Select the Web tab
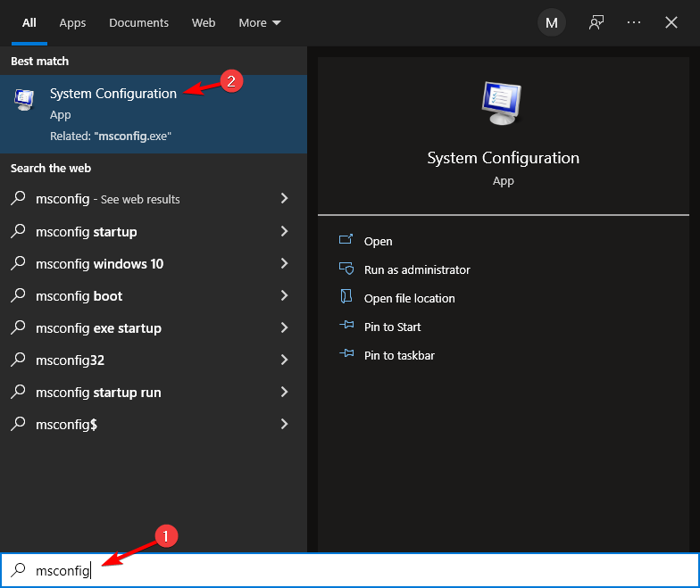The width and height of the screenshot is (700, 588). click(204, 23)
